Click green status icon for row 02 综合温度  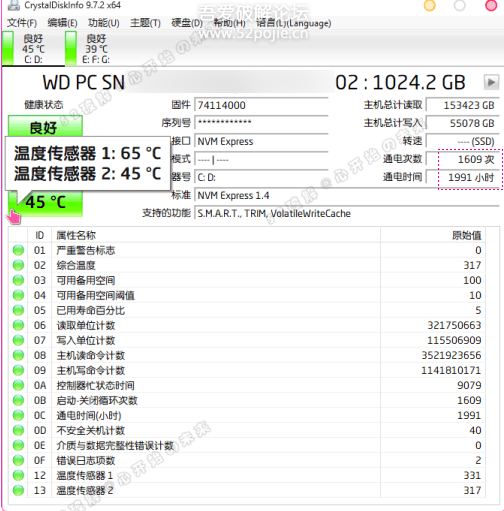click(x=18, y=265)
